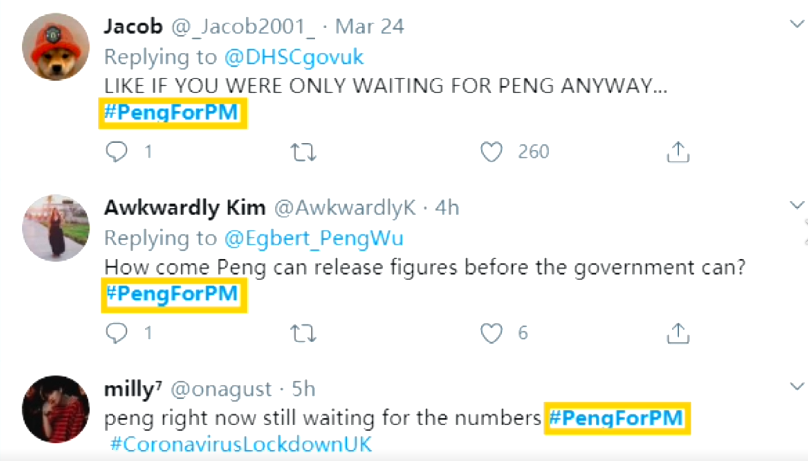Viewport: 808px width, 461px height.
Task: View Jacob's dog avatar profile picture
Action: click(56, 47)
